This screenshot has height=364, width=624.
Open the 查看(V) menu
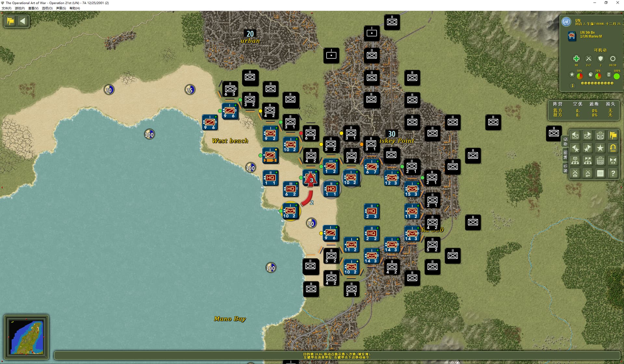coord(33,8)
